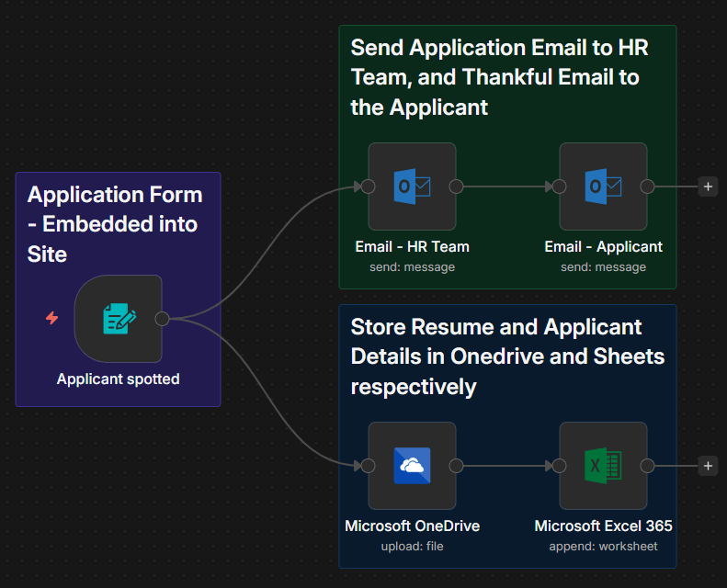Click output connector of Email - Applicant node
The height and width of the screenshot is (588, 727).
click(647, 187)
